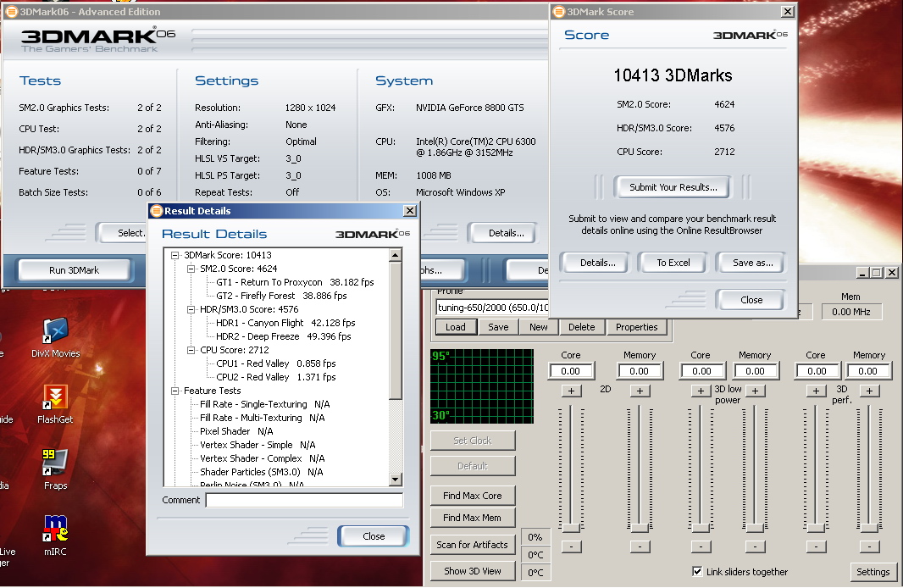Click the 3D perf Core slider handle

816,528
